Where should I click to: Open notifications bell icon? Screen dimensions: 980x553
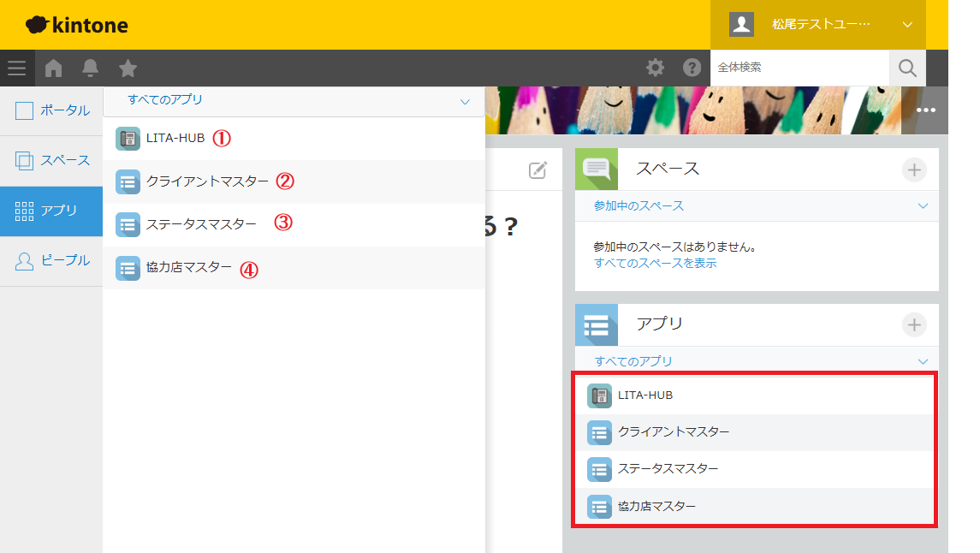[x=90, y=68]
